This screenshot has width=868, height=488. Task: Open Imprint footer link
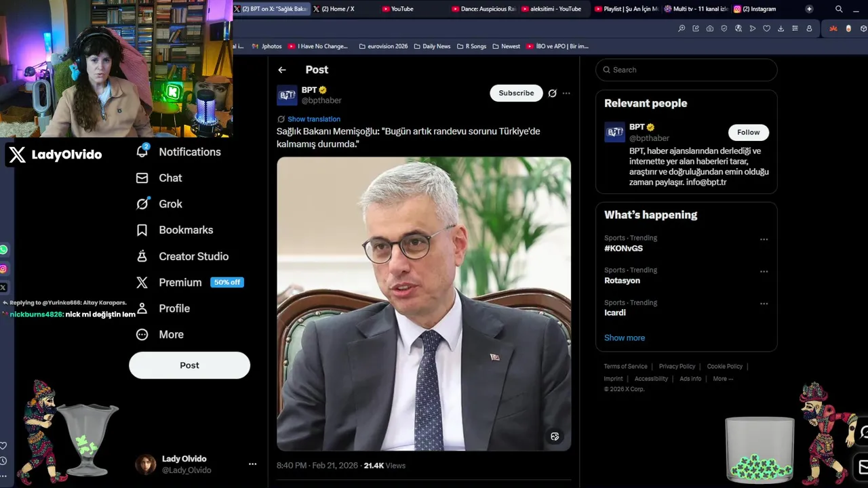click(x=613, y=379)
